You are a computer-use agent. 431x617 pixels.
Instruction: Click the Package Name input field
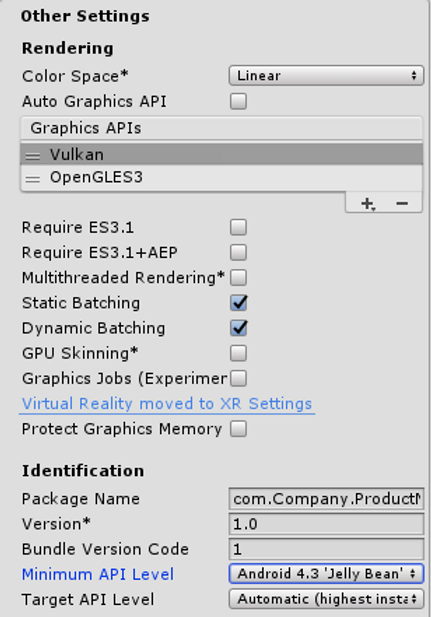326,499
